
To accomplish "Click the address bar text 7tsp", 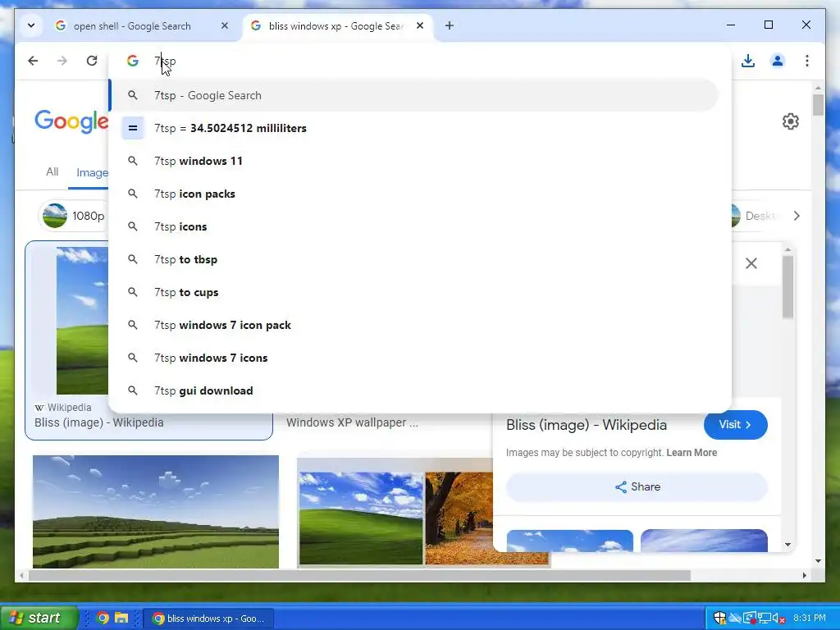I will pyautogui.click(x=165, y=61).
